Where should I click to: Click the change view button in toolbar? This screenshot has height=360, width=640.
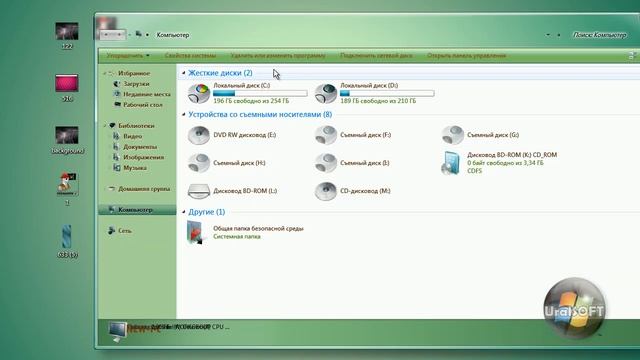(x=632, y=56)
